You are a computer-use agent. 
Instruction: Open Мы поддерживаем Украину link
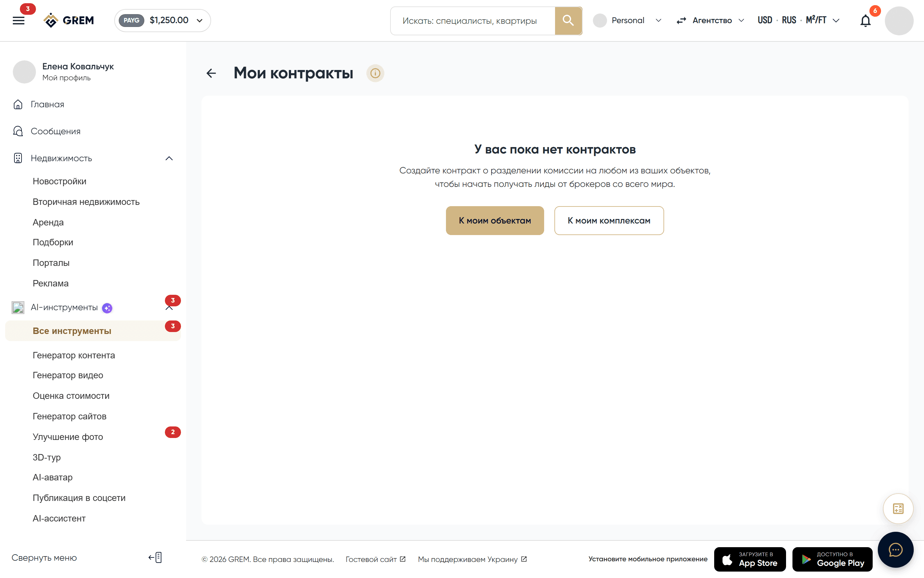[472, 559]
